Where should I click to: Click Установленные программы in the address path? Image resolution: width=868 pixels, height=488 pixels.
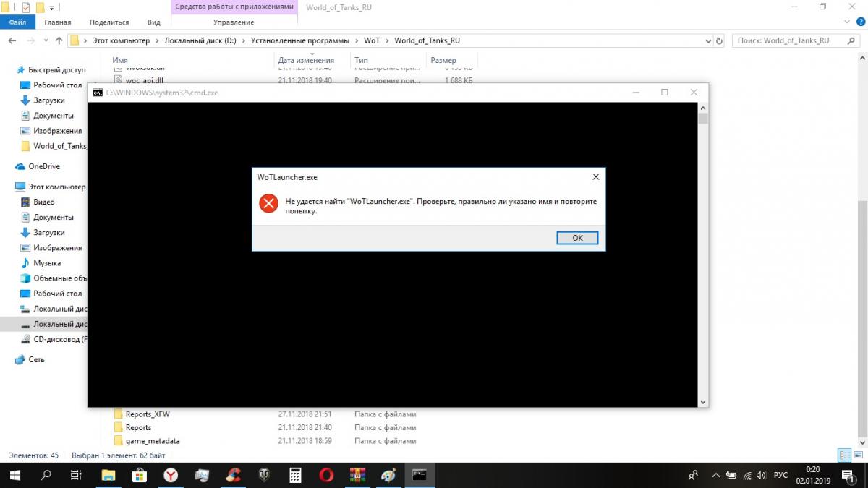[299, 40]
